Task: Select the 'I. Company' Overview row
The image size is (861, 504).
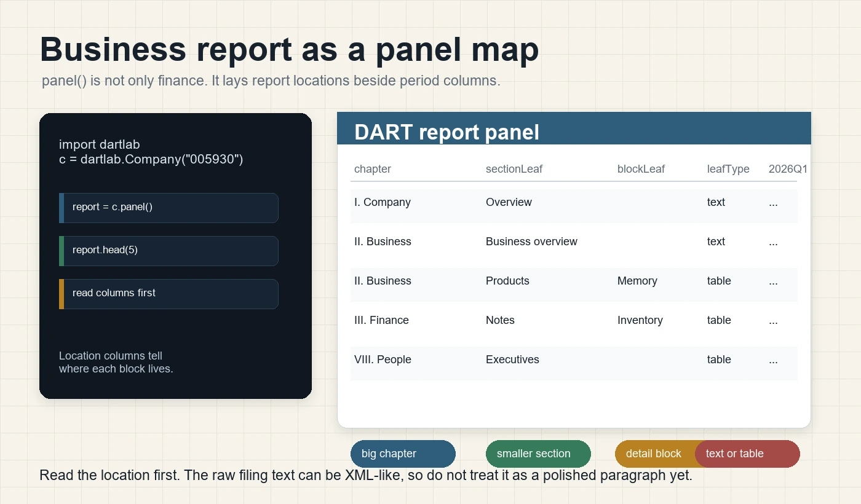Action: point(574,206)
